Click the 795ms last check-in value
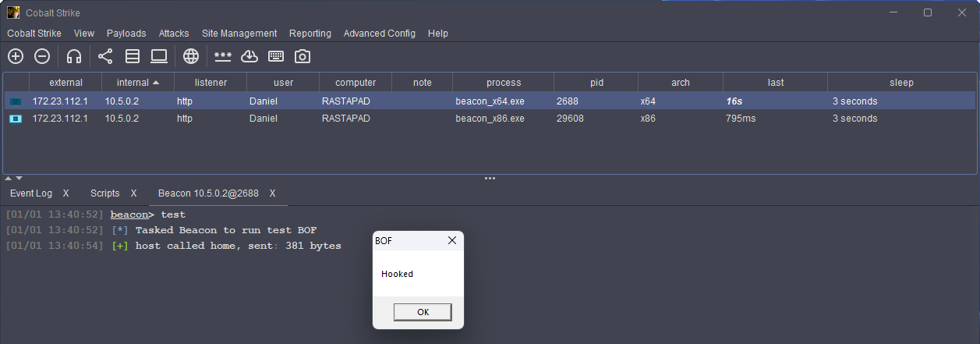This screenshot has height=344, width=980. tap(740, 119)
